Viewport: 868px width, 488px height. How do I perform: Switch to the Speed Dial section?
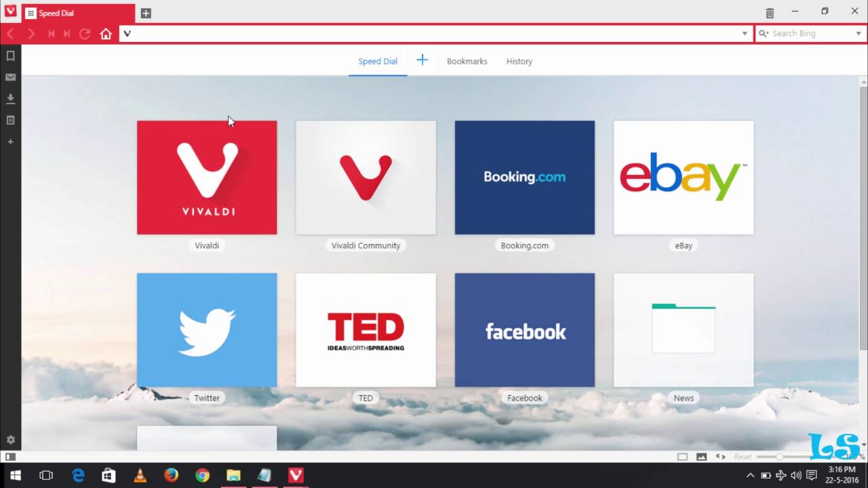(378, 61)
